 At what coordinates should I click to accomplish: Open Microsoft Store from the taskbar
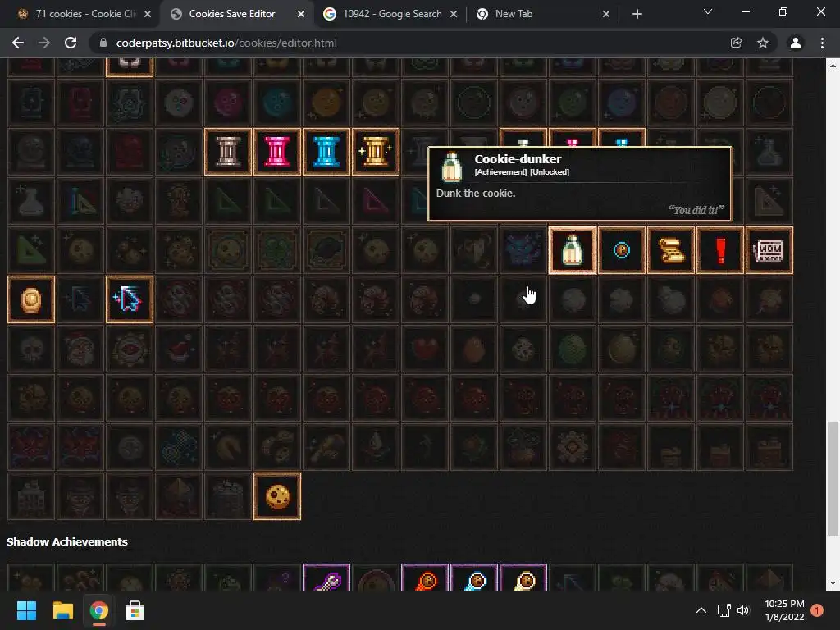[135, 610]
